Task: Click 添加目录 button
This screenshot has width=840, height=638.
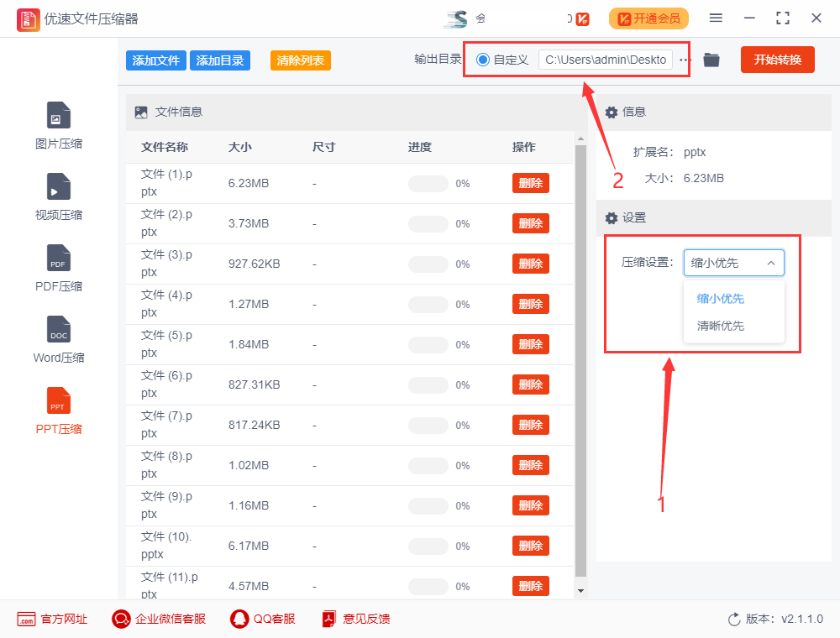Action: coord(219,60)
